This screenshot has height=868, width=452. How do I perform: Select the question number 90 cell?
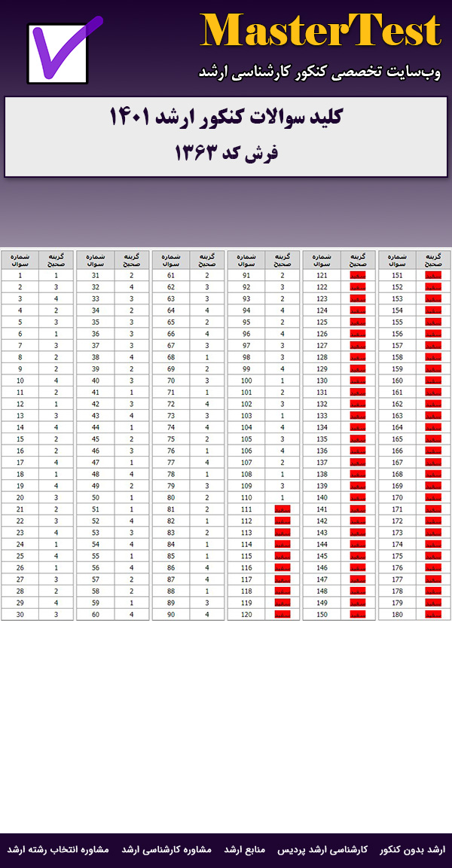pos(171,614)
